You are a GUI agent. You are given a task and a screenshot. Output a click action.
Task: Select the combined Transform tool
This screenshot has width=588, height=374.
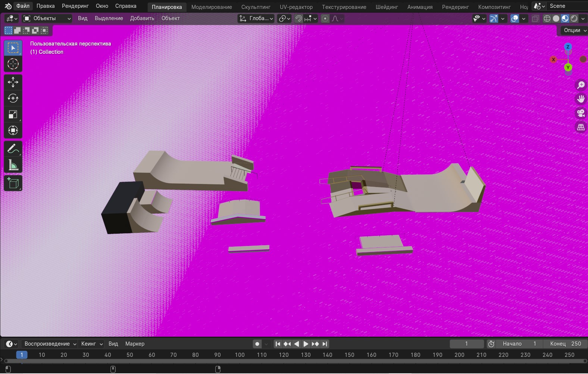pos(13,130)
